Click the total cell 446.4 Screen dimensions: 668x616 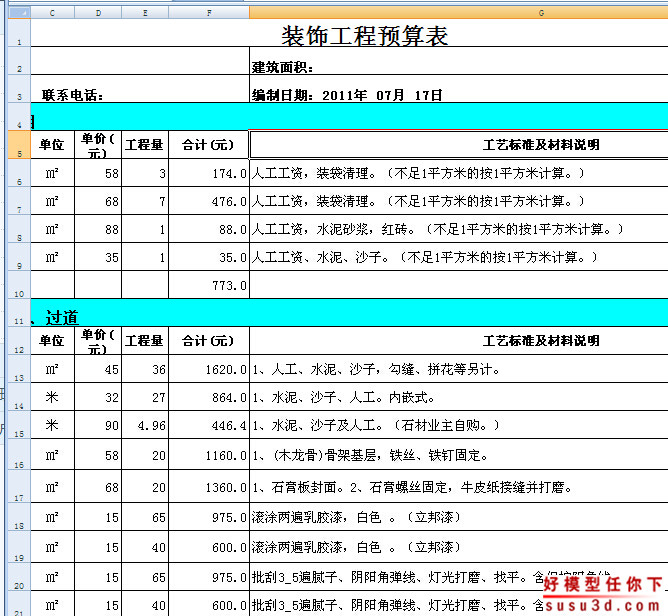coord(209,425)
